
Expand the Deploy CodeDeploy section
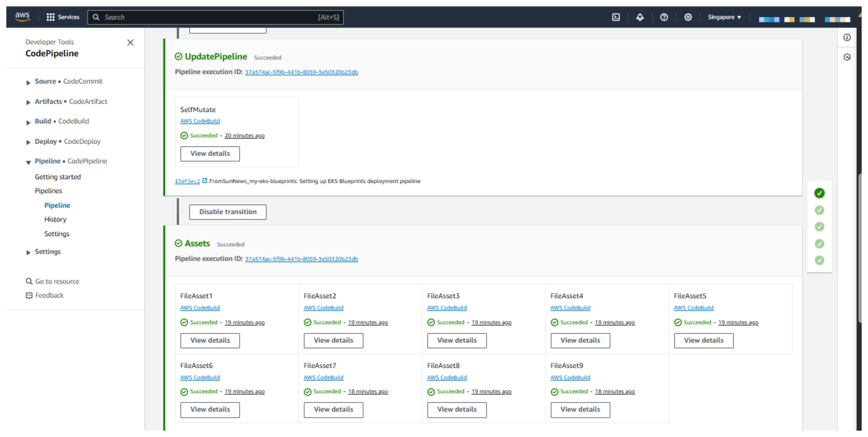(x=28, y=142)
